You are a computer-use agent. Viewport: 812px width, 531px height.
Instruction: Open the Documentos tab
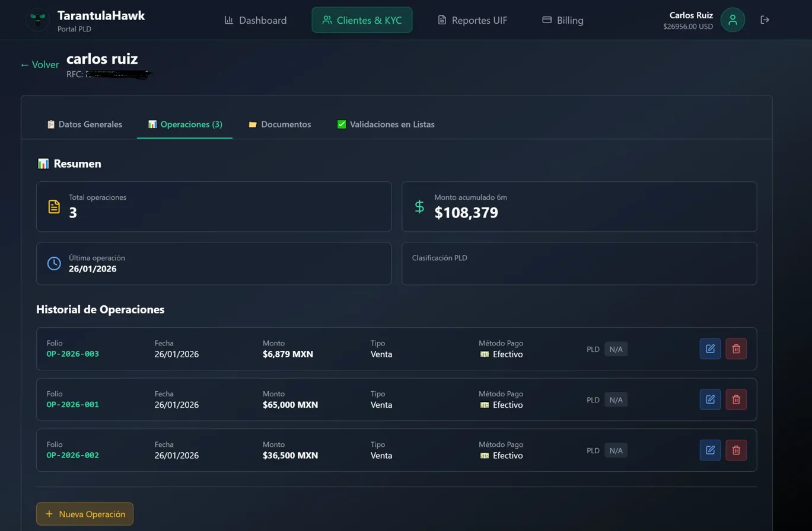(279, 124)
